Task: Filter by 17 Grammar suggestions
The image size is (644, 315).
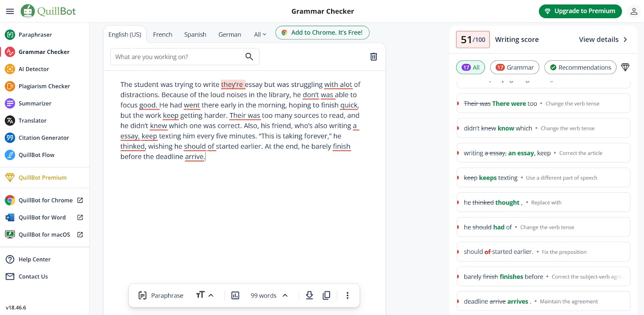Action: [x=515, y=68]
